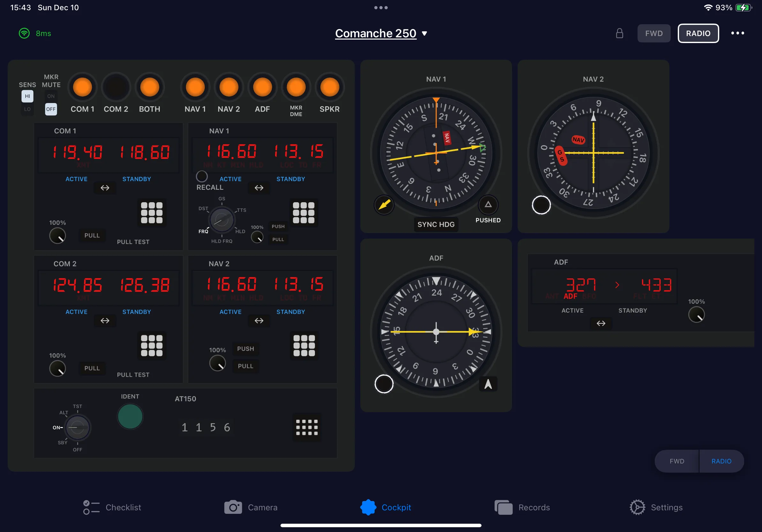Tap the SYNC HDG button
This screenshot has width=762, height=532.
[436, 225]
